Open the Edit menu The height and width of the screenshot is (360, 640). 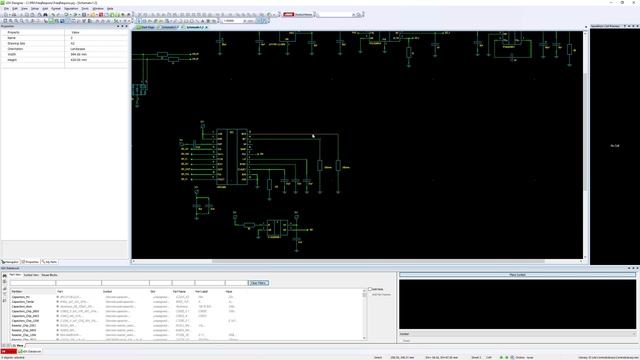(x=15, y=9)
